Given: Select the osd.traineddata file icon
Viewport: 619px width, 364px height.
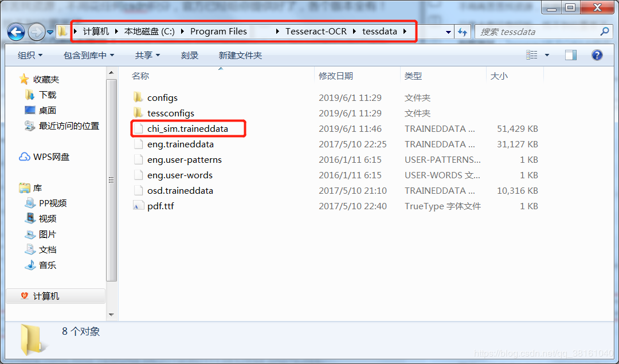Looking at the screenshot, I should coord(138,190).
